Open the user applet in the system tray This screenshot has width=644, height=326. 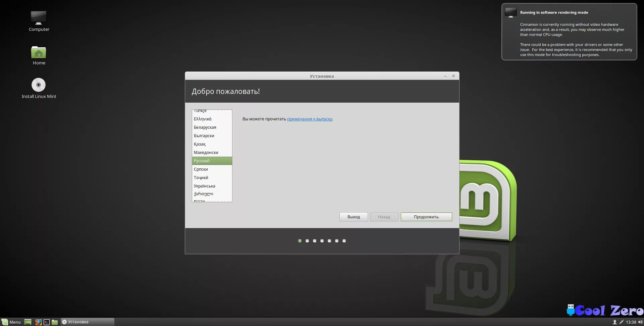coord(614,322)
